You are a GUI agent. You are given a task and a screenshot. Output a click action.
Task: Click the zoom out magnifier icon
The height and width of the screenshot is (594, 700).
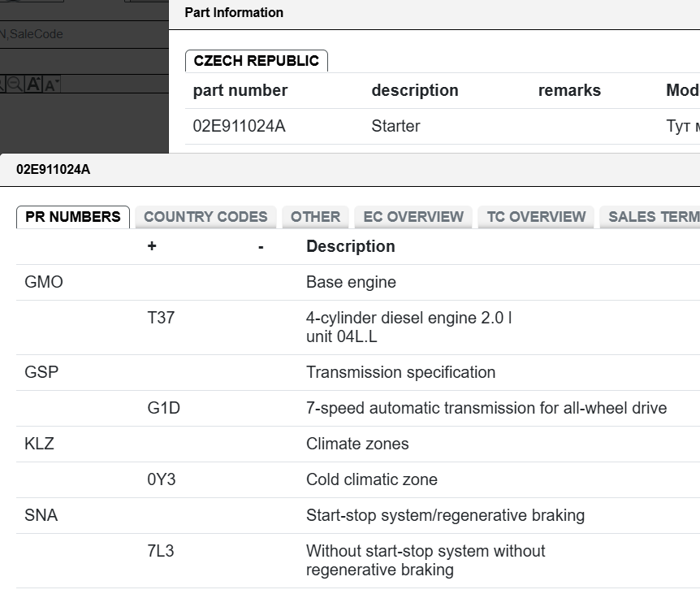click(15, 84)
